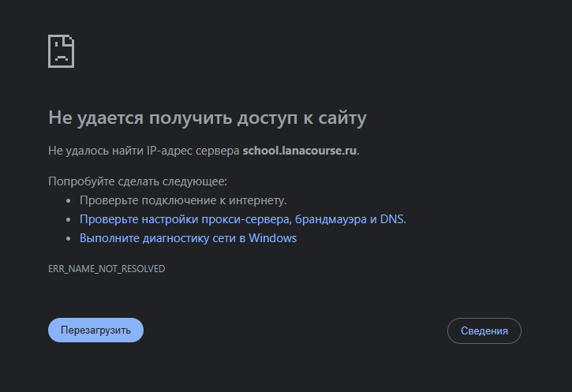Viewport: 572px width, 392px height.
Task: Click the bullet before the network diagnostics link
Action: 69,239
